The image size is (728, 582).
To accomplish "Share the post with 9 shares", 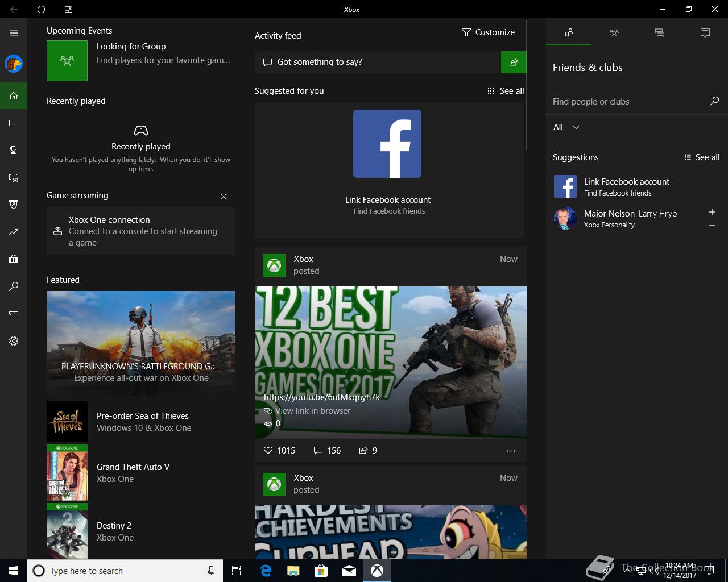I will (368, 450).
